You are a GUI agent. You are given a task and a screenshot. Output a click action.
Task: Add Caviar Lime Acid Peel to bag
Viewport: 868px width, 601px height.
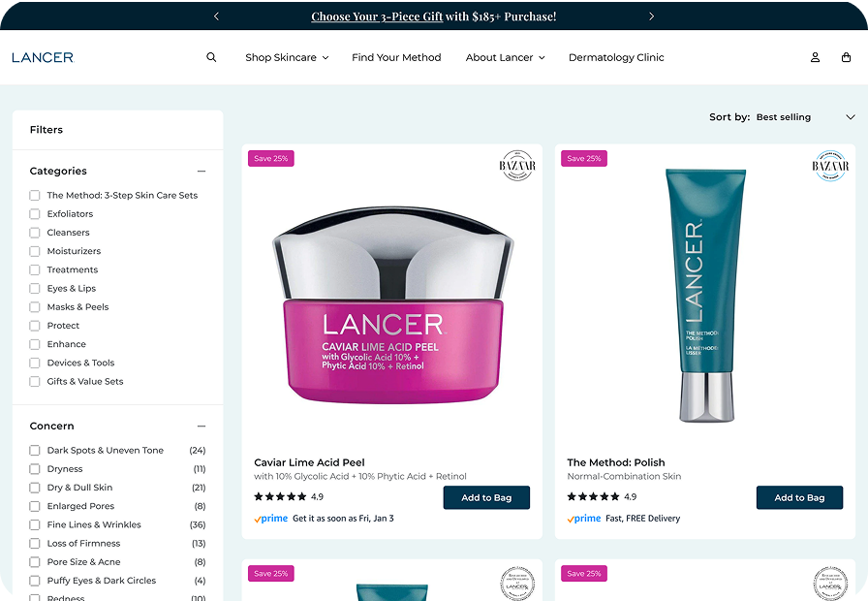click(x=486, y=497)
